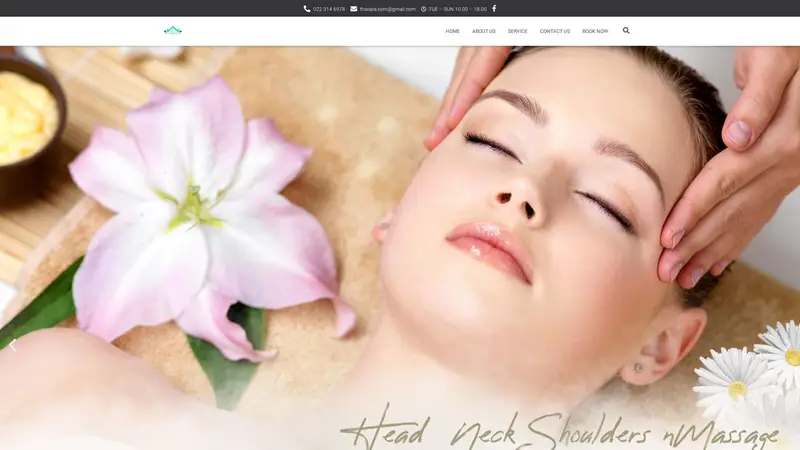This screenshot has width=800, height=450.
Task: Click the spa logo in header
Action: coord(173,31)
